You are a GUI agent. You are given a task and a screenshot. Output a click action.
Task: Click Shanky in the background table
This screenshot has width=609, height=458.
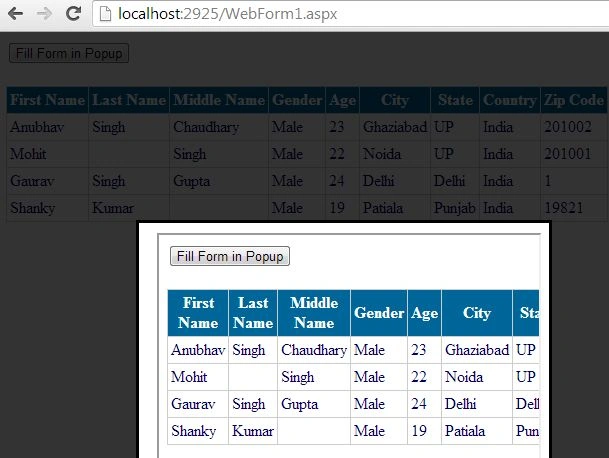coord(33,208)
